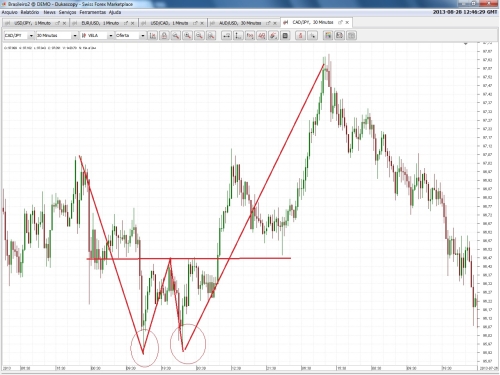
Task: Close the USD/CAD 1 Minuto tab
Action: coord(202,23)
